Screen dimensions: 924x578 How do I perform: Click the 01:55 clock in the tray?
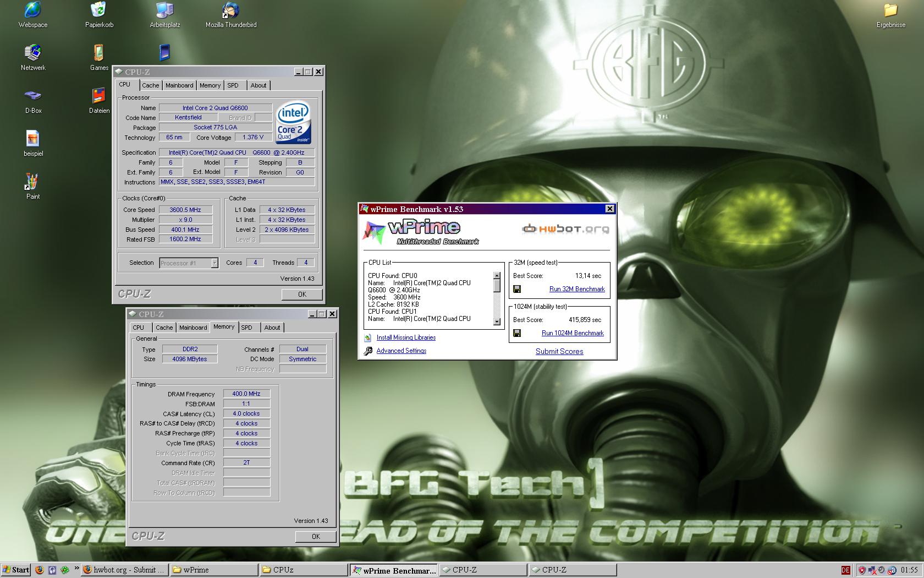point(909,570)
